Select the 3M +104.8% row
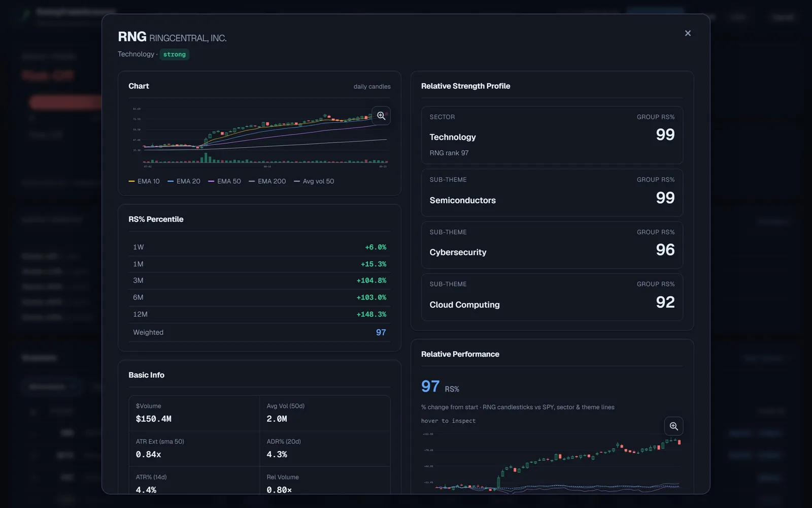Image resolution: width=812 pixels, height=508 pixels. pos(259,281)
